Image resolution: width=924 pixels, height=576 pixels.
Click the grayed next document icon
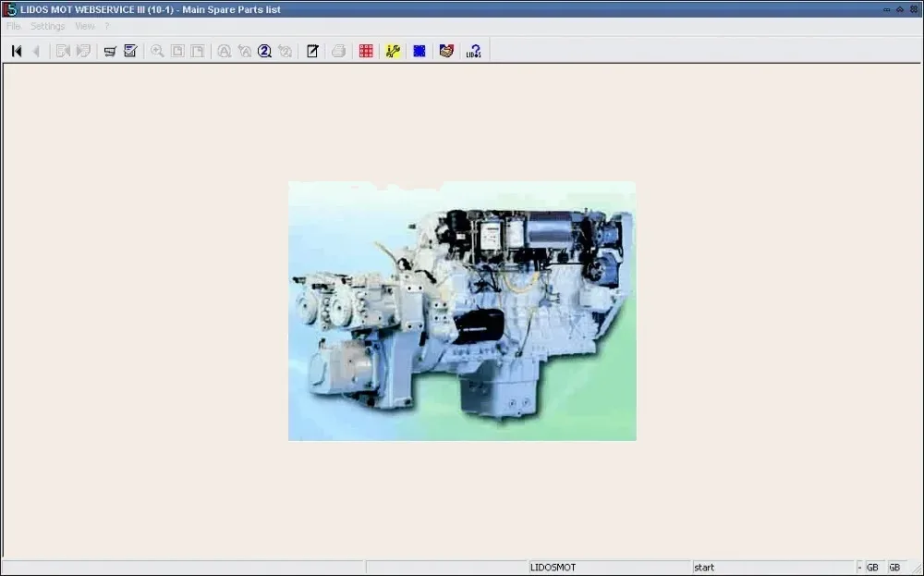tap(83, 51)
